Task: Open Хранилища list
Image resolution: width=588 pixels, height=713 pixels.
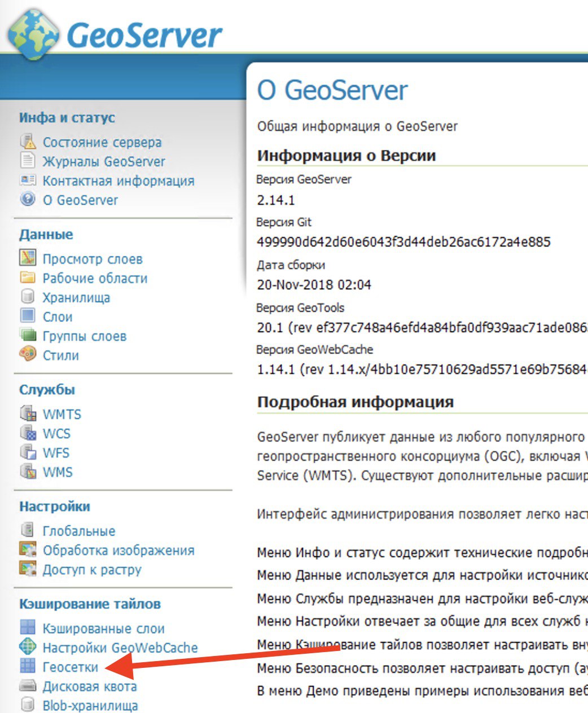Action: click(x=76, y=297)
